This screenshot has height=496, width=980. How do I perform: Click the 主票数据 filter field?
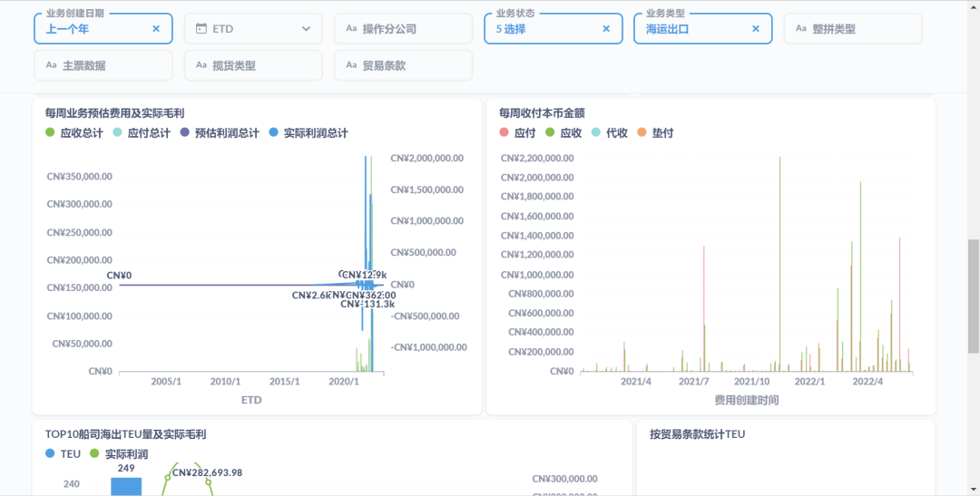103,65
